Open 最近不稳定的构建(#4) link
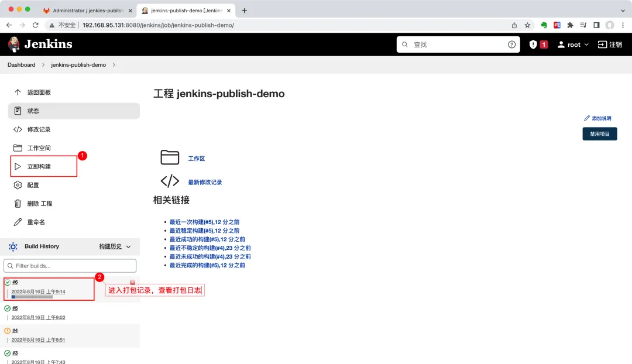The height and width of the screenshot is (364, 632). pos(210,248)
